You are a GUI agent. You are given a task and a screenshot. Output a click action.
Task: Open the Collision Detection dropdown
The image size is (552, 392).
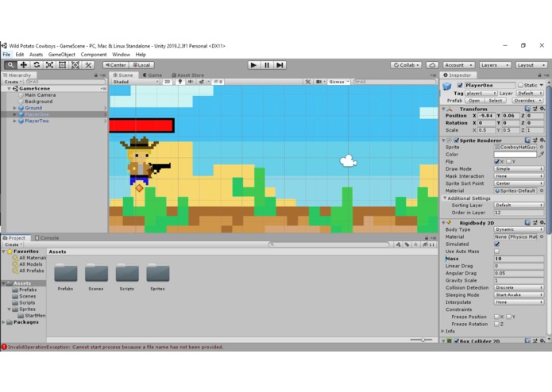[519, 287]
